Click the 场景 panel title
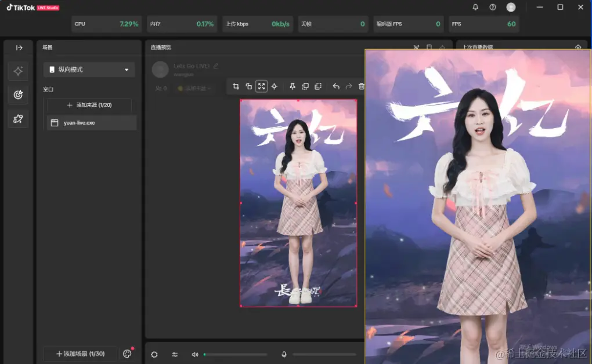Viewport: 592px width, 364px height. point(47,48)
